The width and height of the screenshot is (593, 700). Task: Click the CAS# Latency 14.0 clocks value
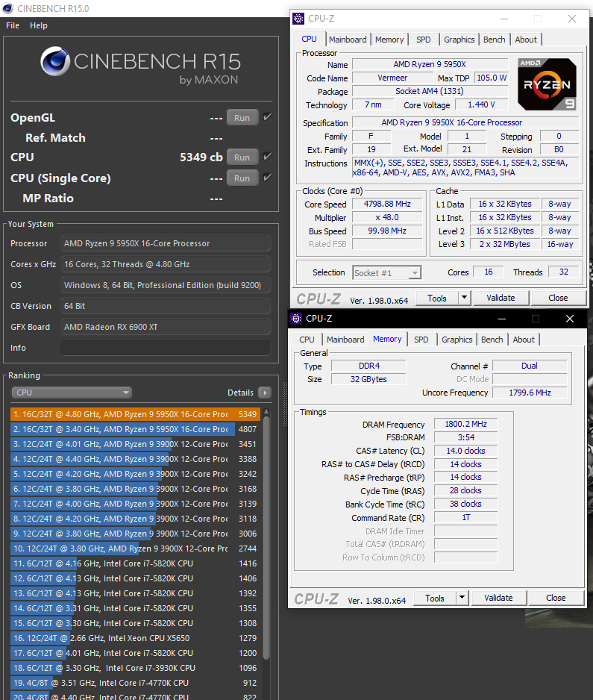[465, 451]
